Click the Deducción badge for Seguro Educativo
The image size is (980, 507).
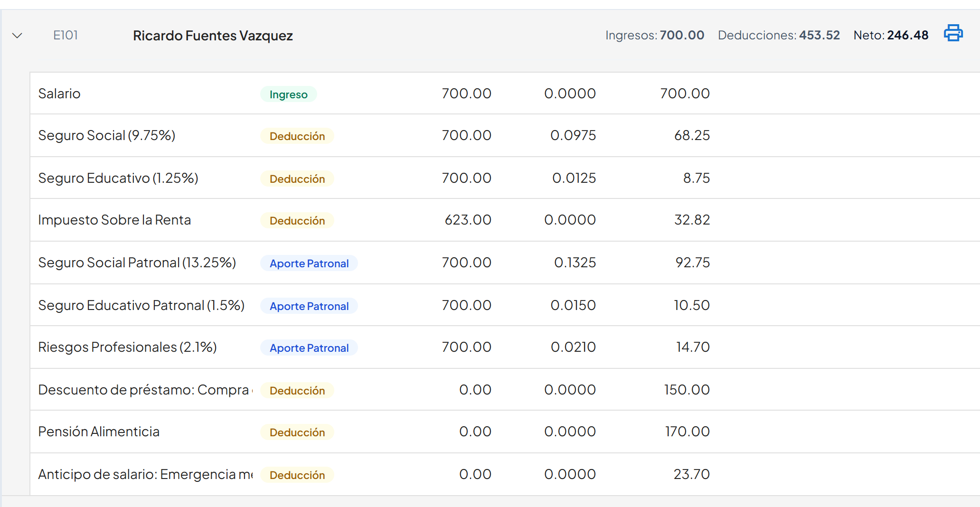(x=297, y=179)
